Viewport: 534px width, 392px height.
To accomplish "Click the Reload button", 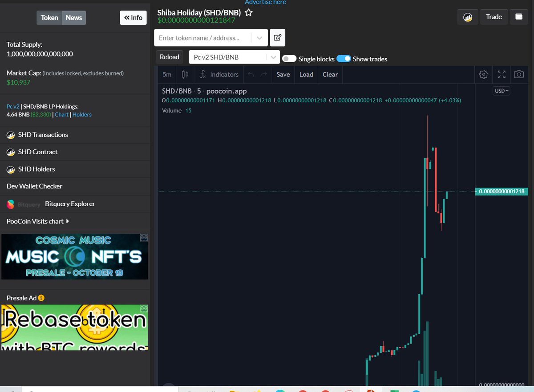I will pos(170,57).
